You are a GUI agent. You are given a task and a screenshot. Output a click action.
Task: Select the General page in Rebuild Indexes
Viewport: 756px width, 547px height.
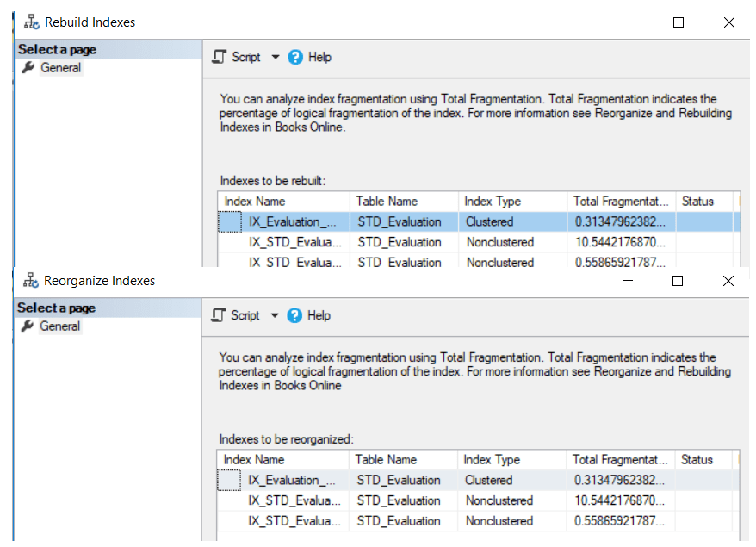pyautogui.click(x=61, y=67)
